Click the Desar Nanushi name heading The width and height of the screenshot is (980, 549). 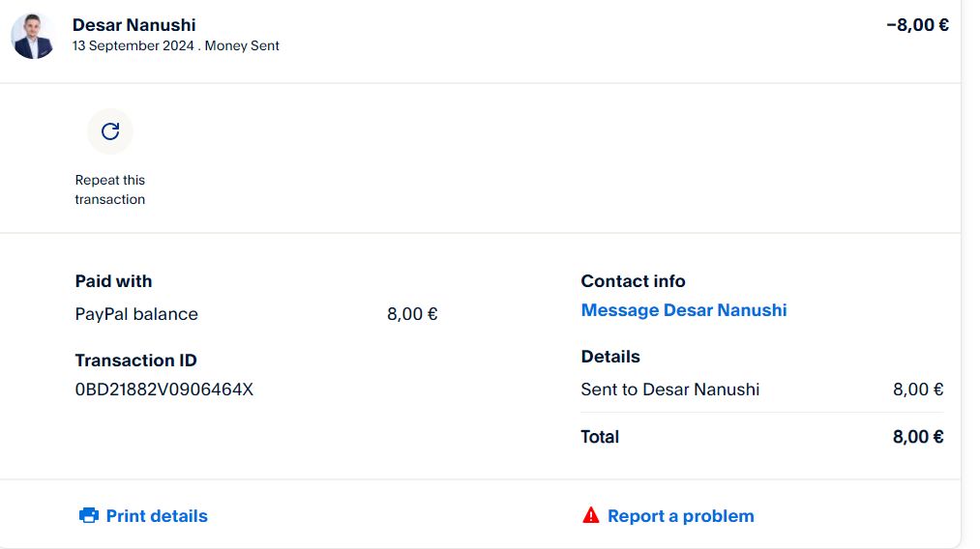coord(134,25)
